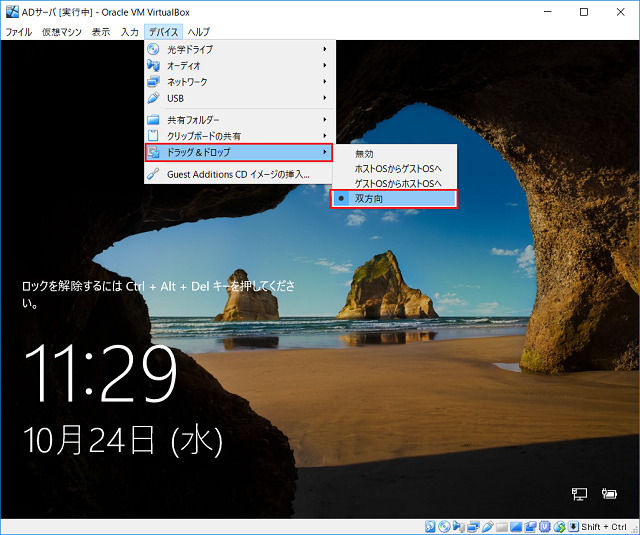Click the Ctrl + Alt + Del unlock message
The width and height of the screenshot is (640, 535).
click(158, 293)
